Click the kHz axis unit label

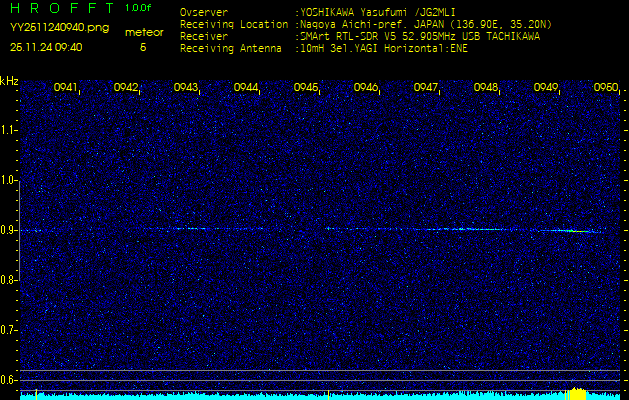[x=9, y=81]
